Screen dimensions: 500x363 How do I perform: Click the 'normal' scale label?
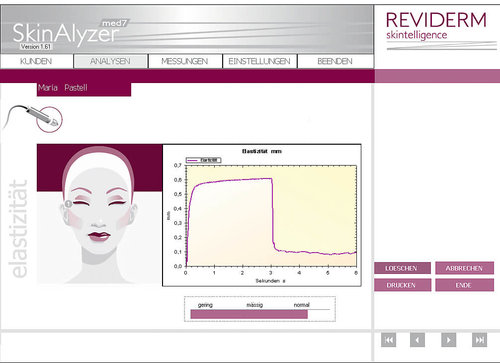(x=302, y=305)
